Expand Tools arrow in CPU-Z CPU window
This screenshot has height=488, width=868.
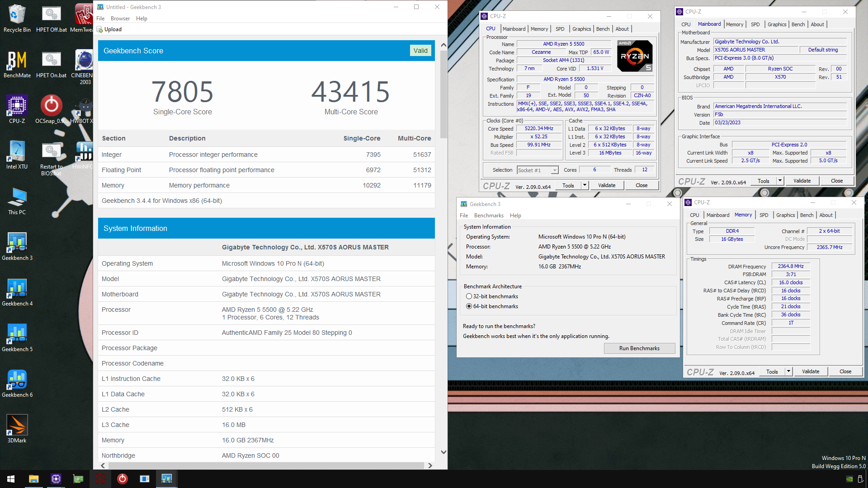[x=584, y=185]
